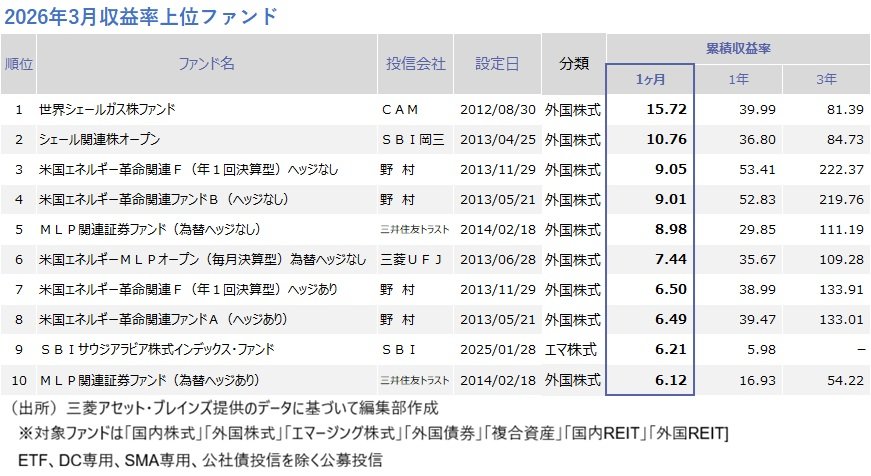The width and height of the screenshot is (871, 476).
Task: Click the 累積収益率 group header
Action: [x=738, y=48]
